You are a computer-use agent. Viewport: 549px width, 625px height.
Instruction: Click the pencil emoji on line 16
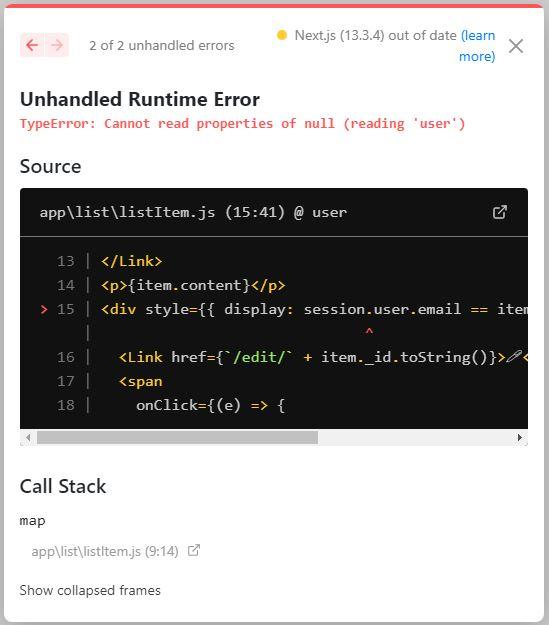(x=514, y=357)
